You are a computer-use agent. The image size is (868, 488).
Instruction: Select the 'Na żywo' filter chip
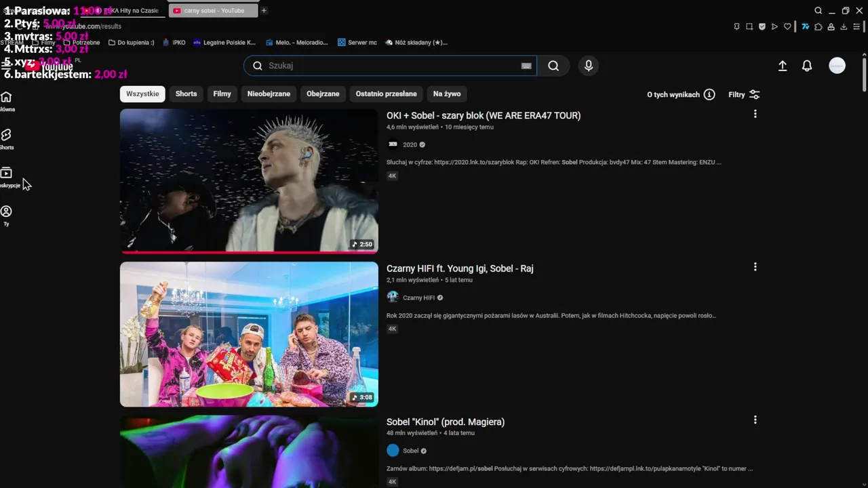[447, 94]
